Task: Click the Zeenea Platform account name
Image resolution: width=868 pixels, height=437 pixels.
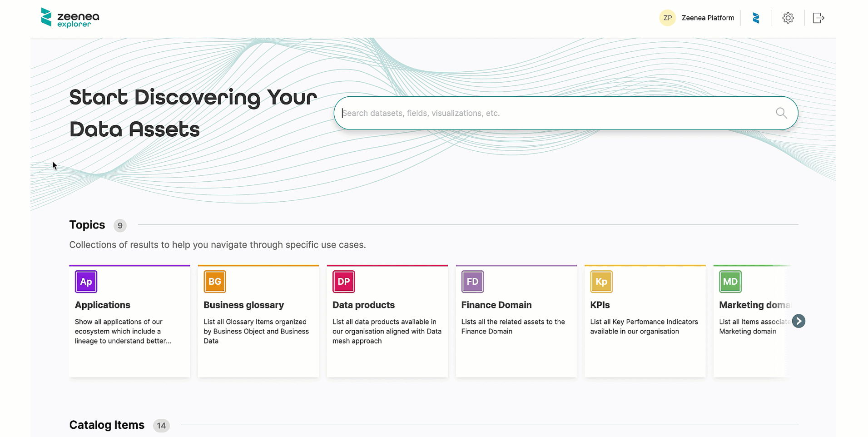Action: coord(708,18)
